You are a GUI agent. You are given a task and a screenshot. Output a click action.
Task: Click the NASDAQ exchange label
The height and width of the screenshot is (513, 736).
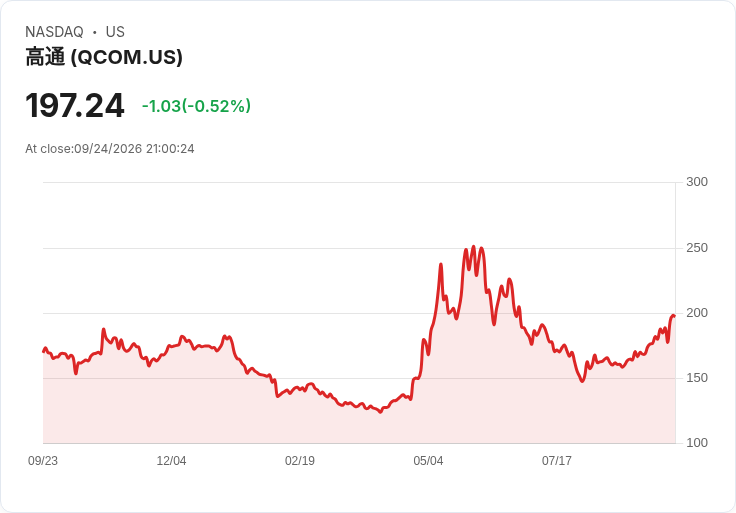pyautogui.click(x=54, y=32)
